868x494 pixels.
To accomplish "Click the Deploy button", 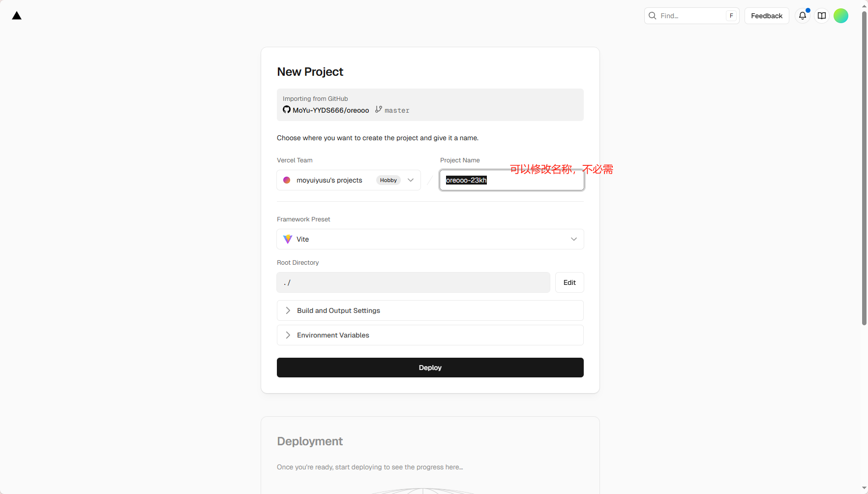I will (430, 368).
